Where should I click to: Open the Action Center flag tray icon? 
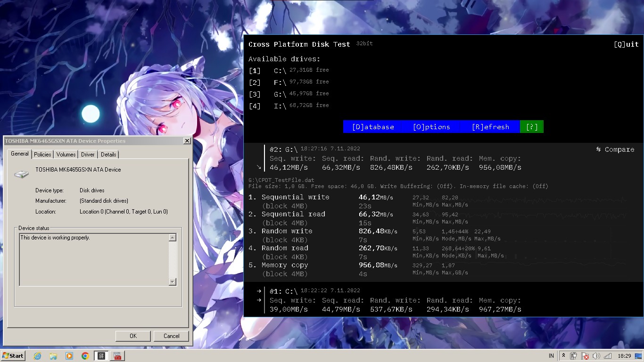585,356
